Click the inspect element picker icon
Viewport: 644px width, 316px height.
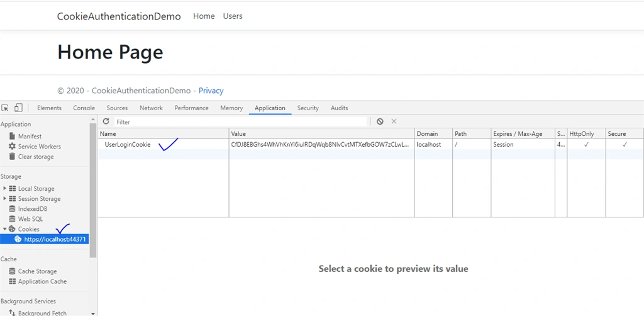coord(5,108)
